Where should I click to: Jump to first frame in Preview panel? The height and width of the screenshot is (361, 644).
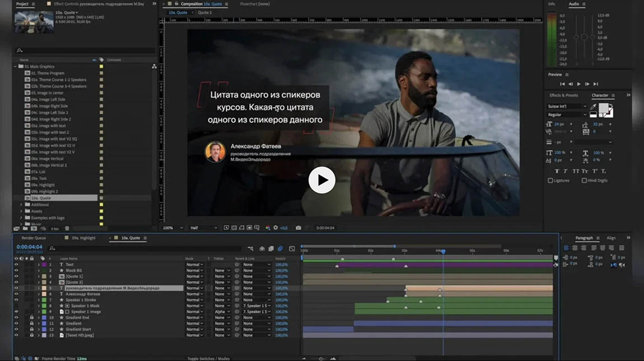[x=562, y=84]
